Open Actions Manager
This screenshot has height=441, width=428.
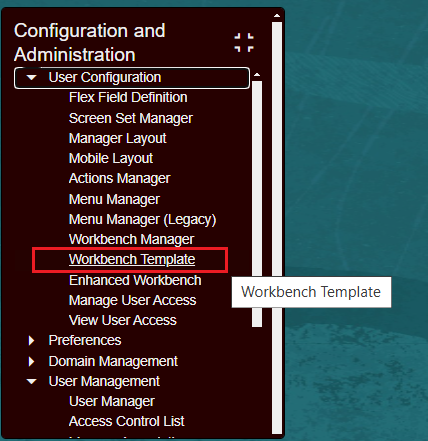click(x=119, y=178)
